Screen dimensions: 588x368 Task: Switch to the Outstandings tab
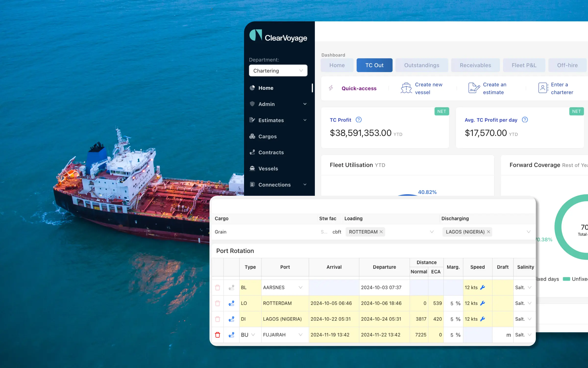pos(421,65)
